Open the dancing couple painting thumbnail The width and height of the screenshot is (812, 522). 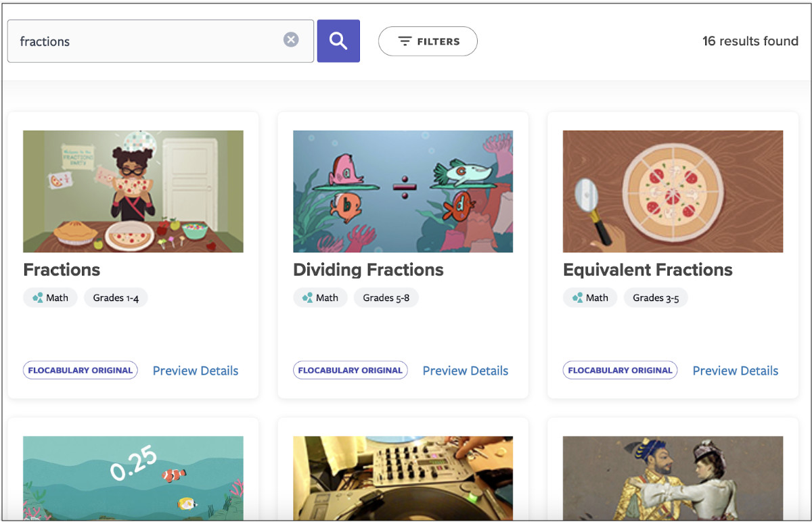click(x=673, y=477)
